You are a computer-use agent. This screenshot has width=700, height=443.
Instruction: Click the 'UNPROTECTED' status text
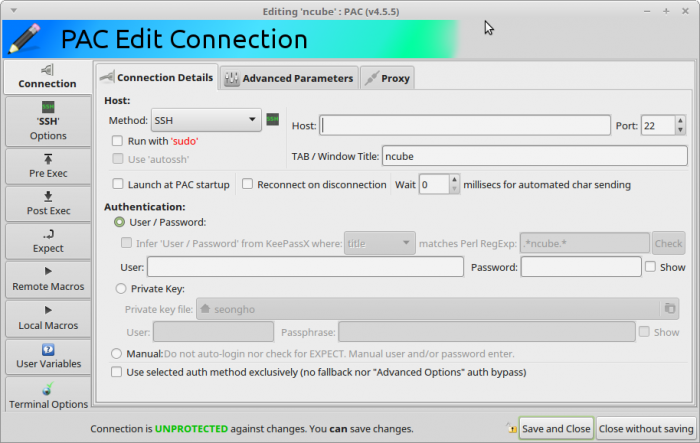click(191, 429)
